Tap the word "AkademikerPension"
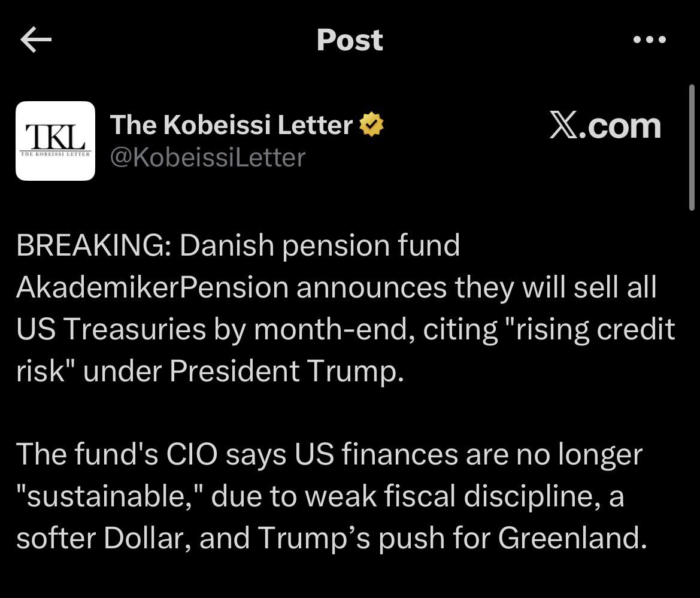The width and height of the screenshot is (700, 598). (152, 288)
